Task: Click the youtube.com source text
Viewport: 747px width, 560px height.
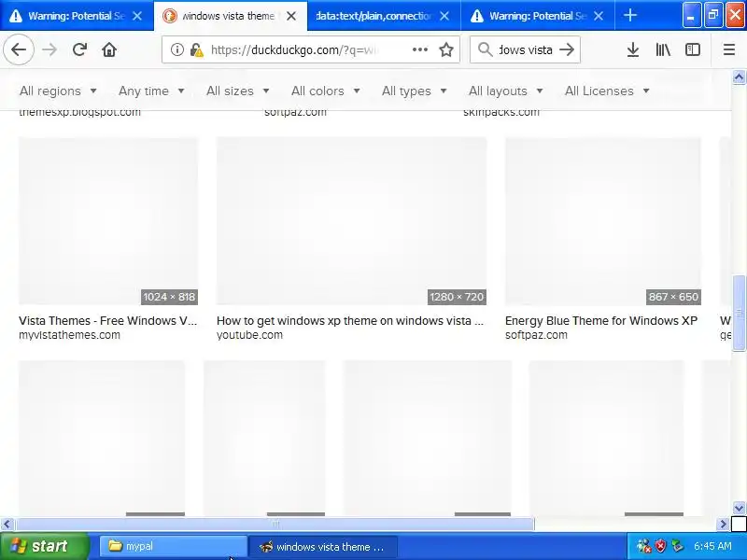Action: pos(249,335)
